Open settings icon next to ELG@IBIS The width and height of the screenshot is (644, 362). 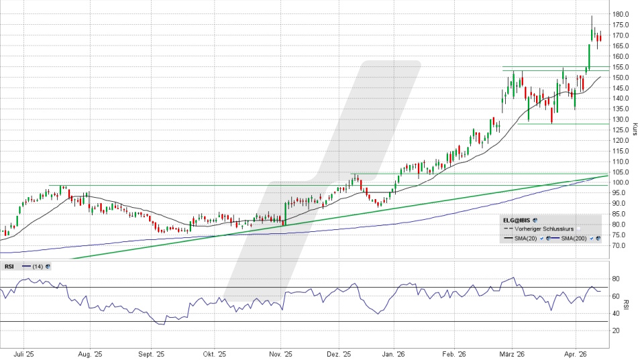pyautogui.click(x=535, y=221)
